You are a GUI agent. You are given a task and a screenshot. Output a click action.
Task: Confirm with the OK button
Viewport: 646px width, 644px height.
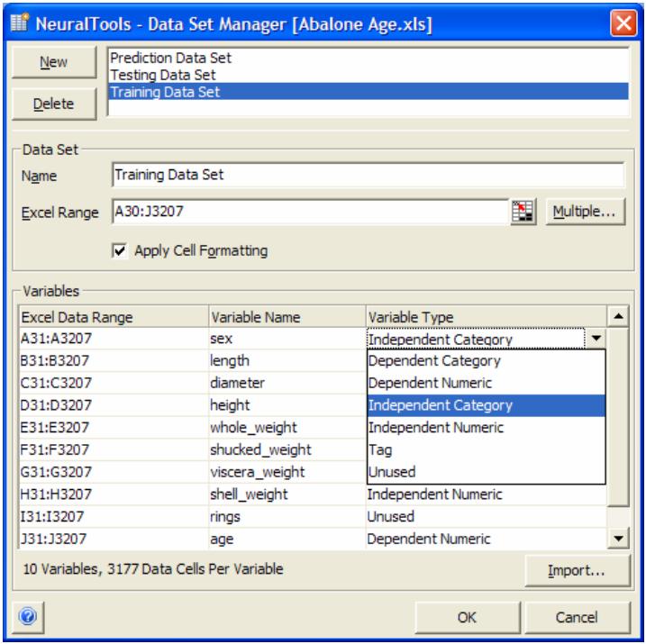point(468,617)
